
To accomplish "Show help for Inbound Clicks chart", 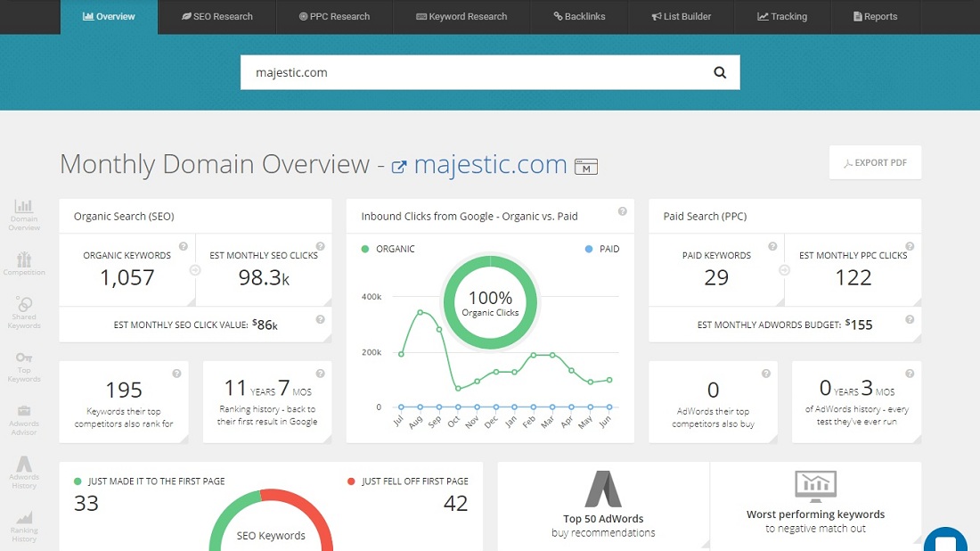I will pos(623,211).
